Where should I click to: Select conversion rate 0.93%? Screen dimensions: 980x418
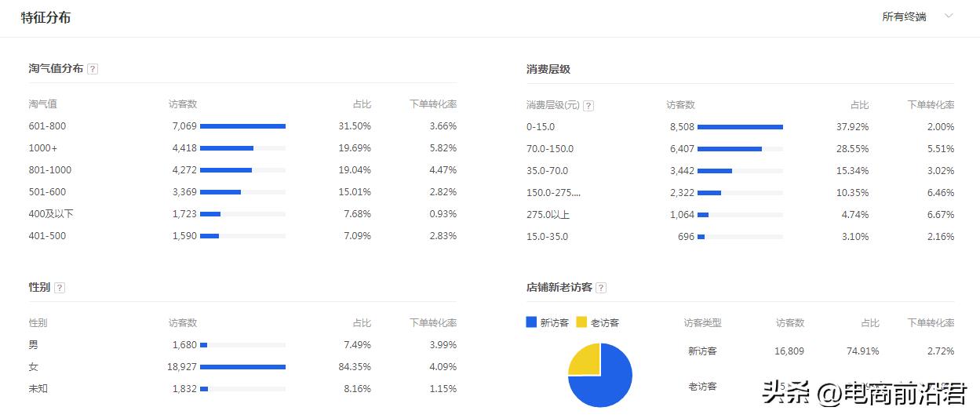coord(443,214)
